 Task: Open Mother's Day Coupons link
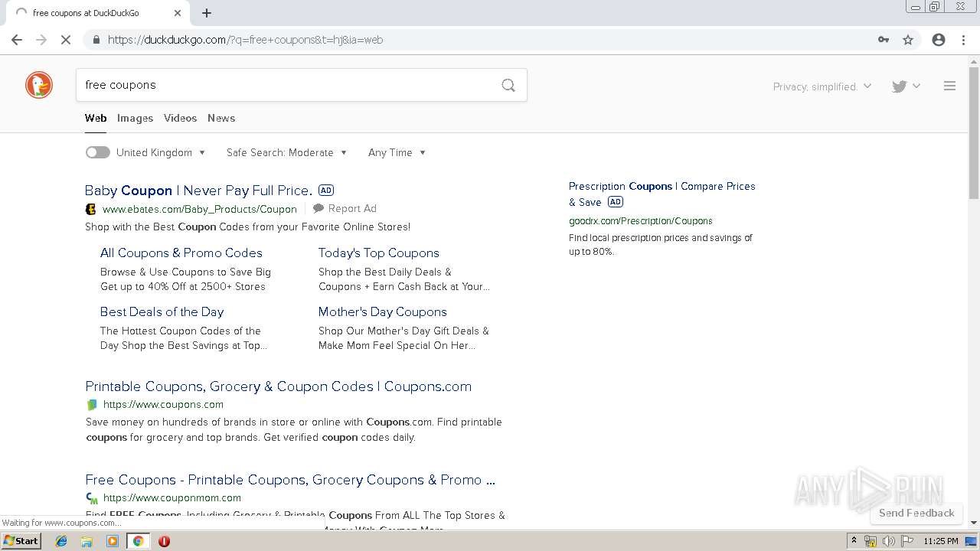point(383,311)
